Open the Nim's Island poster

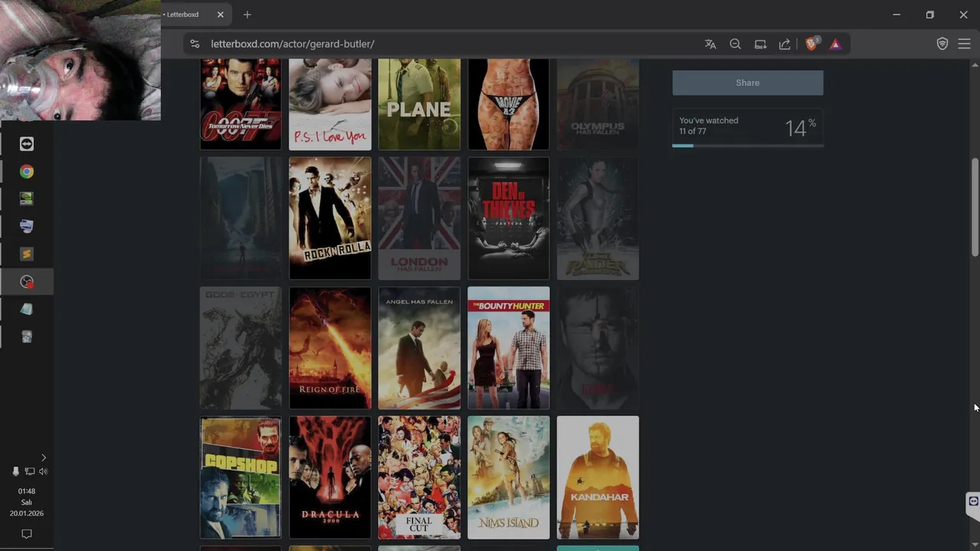coord(508,478)
